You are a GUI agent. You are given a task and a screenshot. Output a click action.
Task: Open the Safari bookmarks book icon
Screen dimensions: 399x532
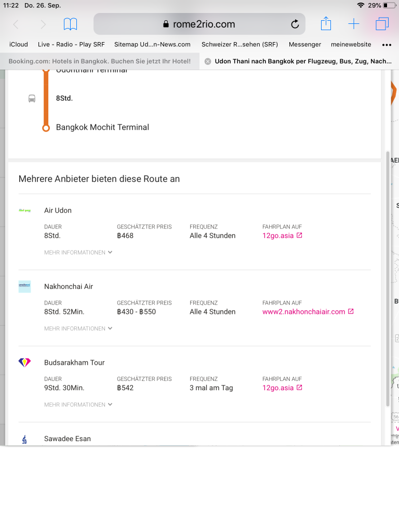point(70,24)
